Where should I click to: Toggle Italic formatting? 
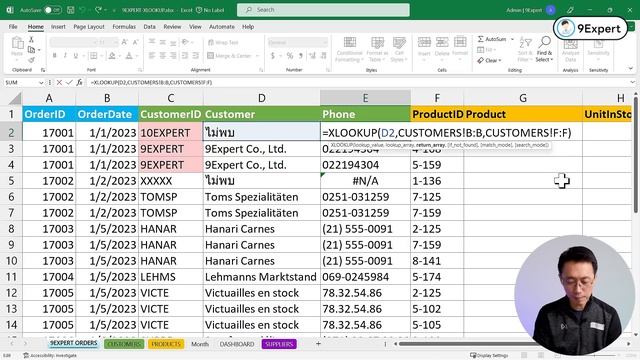[65, 56]
